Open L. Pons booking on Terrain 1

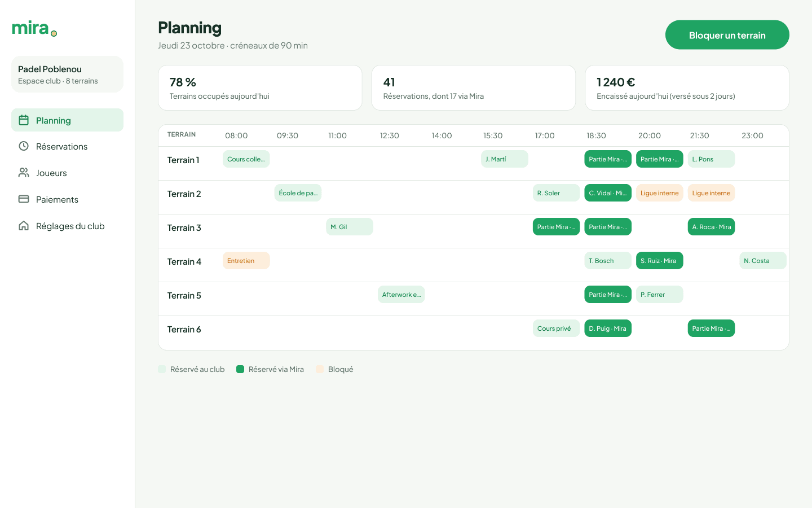(x=711, y=159)
